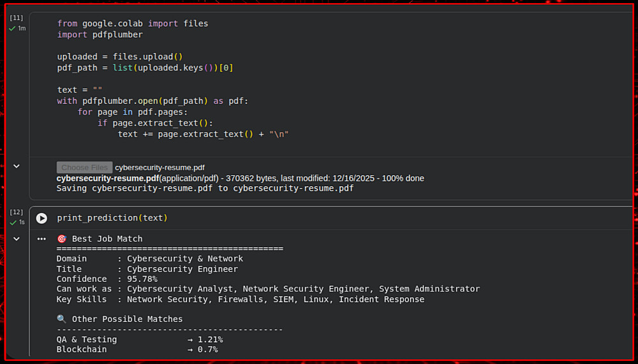
Task: Collapse the prediction output of cell 12
Action: (x=17, y=239)
